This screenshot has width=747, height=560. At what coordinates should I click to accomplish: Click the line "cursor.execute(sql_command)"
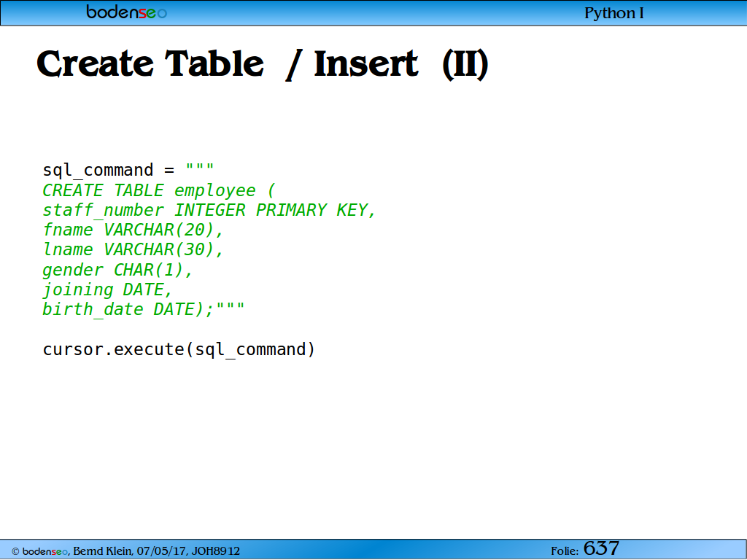tap(179, 349)
